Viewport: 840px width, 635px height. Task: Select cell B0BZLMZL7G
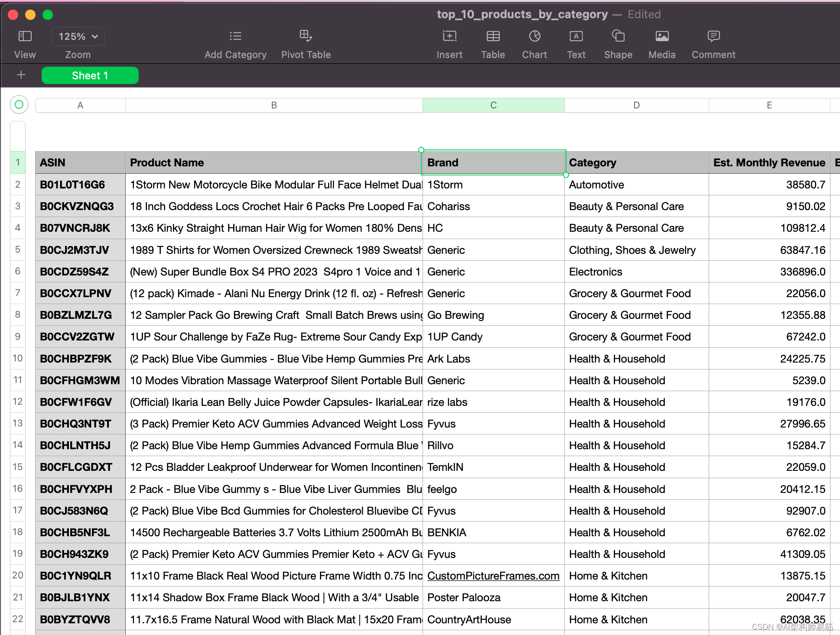pos(80,315)
